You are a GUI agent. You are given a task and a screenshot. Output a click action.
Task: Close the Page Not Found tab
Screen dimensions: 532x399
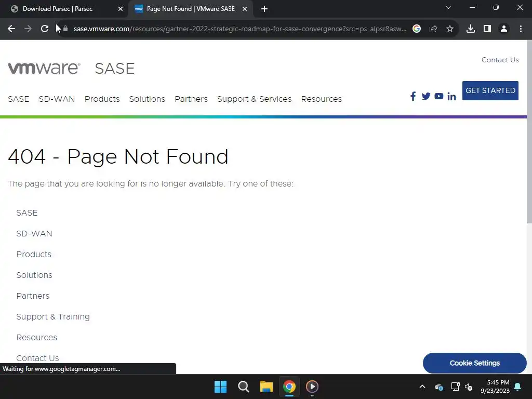coord(245,9)
